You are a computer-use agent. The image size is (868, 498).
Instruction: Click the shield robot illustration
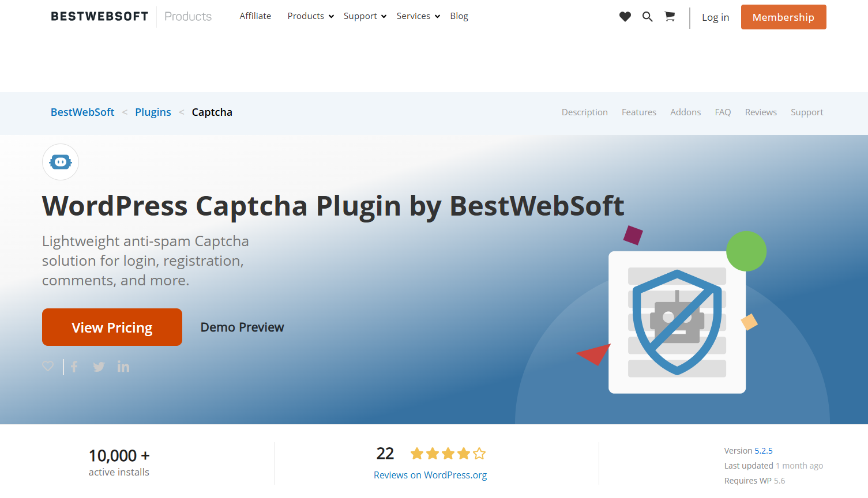coord(677,322)
